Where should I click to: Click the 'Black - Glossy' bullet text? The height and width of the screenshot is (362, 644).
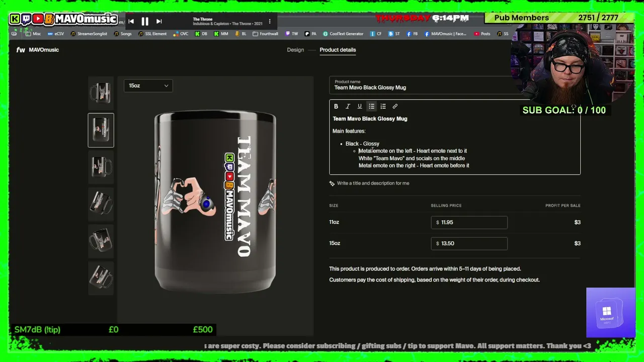tap(362, 144)
